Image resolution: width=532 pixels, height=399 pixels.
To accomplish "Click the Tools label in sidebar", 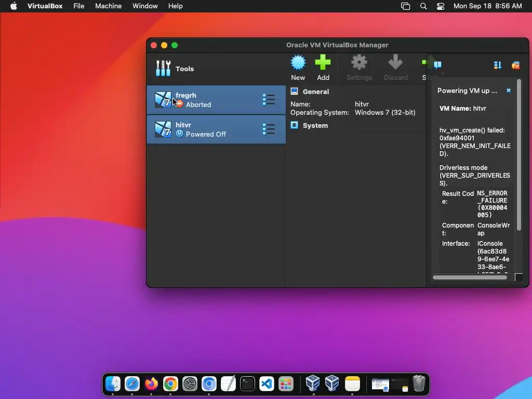I will tap(184, 69).
